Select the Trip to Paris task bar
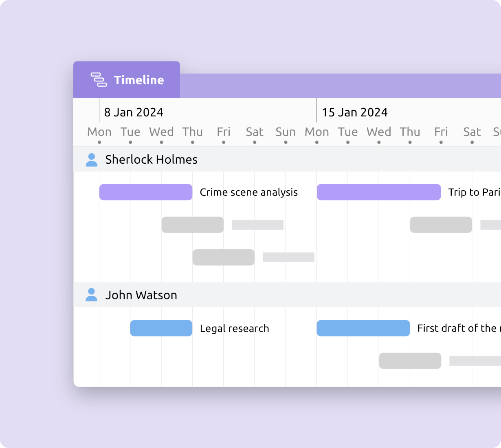Image resolution: width=501 pixels, height=448 pixels. 378,192
